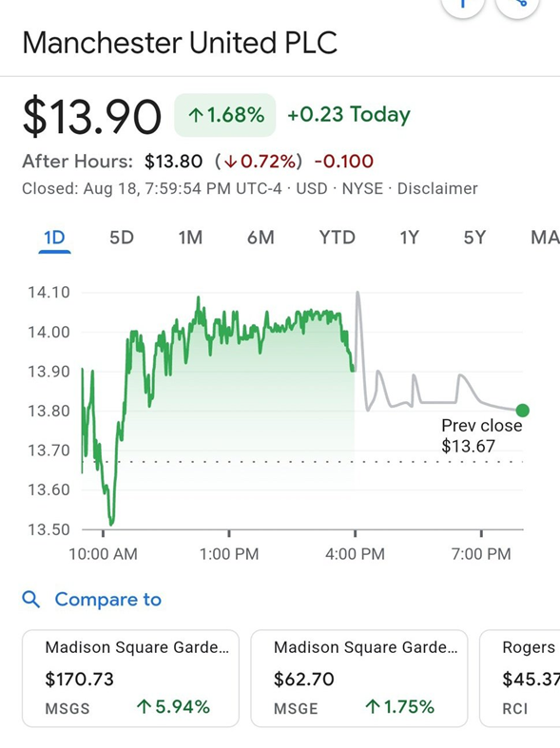Click the 4:00 PM marker on chart axis
Image resolution: width=560 pixels, height=748 pixels.
coord(355,554)
